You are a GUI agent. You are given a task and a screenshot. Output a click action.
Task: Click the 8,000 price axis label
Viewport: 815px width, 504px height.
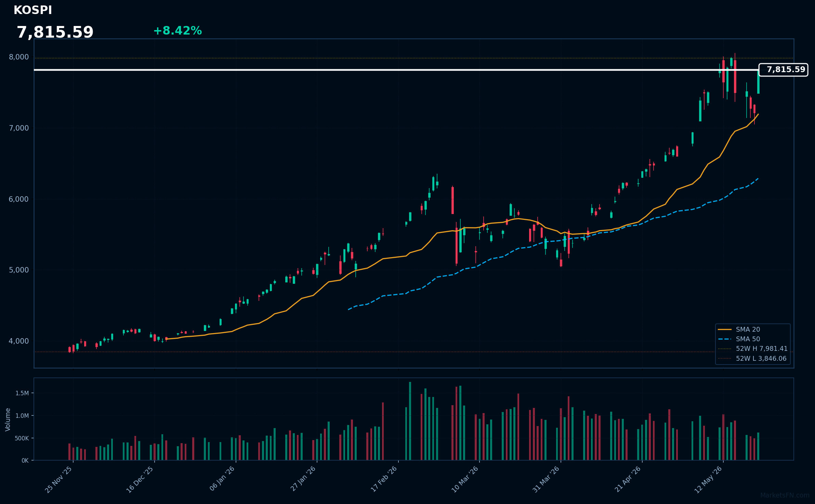(x=19, y=57)
